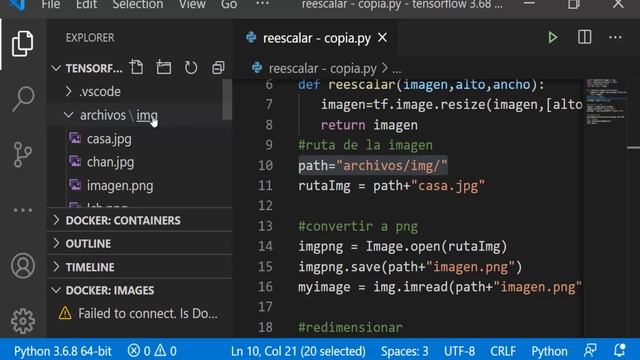Viewport: 640px width, 360px height.
Task: Click the path="archivos/img/" code line
Action: click(x=373, y=166)
